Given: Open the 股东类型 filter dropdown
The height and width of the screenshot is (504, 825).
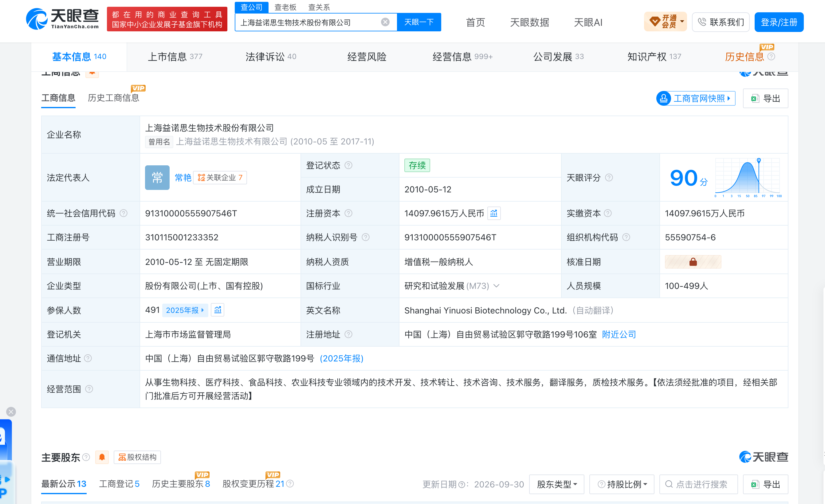Looking at the screenshot, I should [556, 484].
